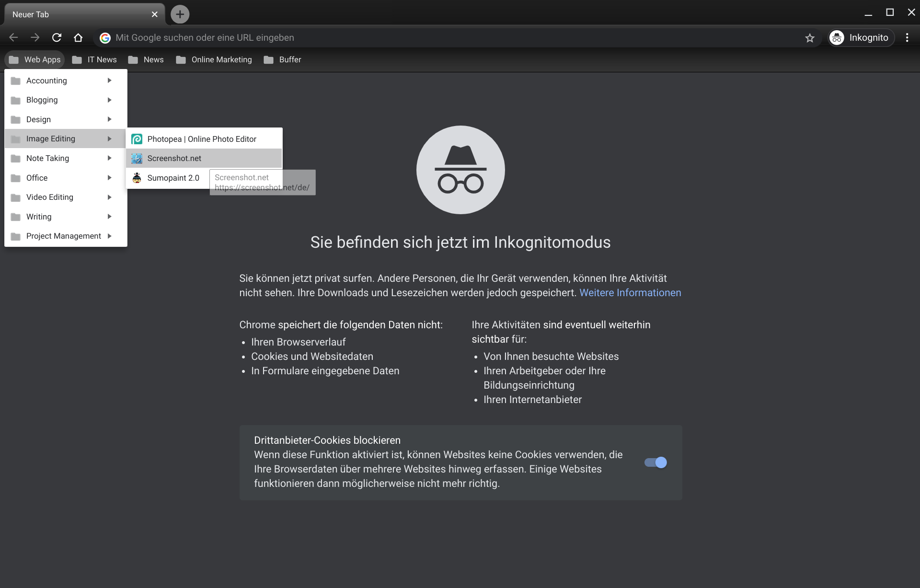Expand the Accounting bookmark folder
920x588 pixels.
point(66,81)
